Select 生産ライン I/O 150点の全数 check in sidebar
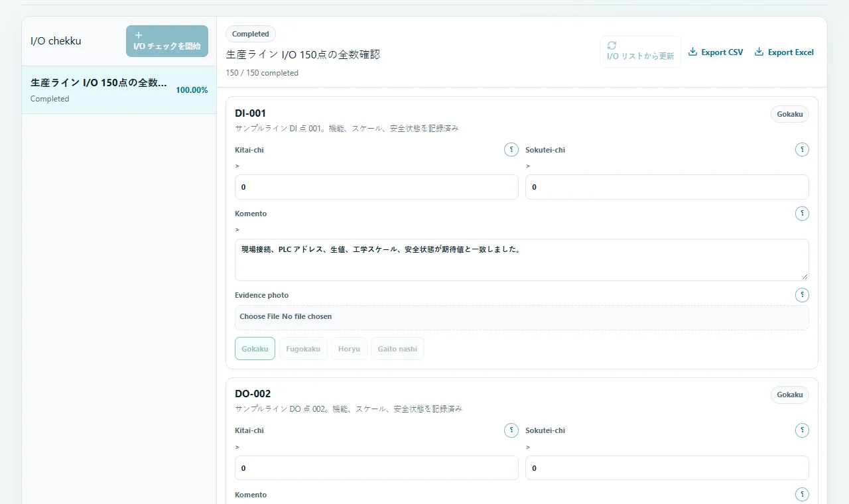The image size is (849, 504). 119,90
